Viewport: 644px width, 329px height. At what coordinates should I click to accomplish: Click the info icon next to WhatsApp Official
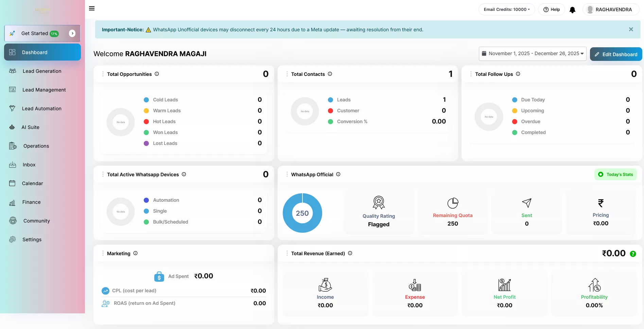coord(338,174)
